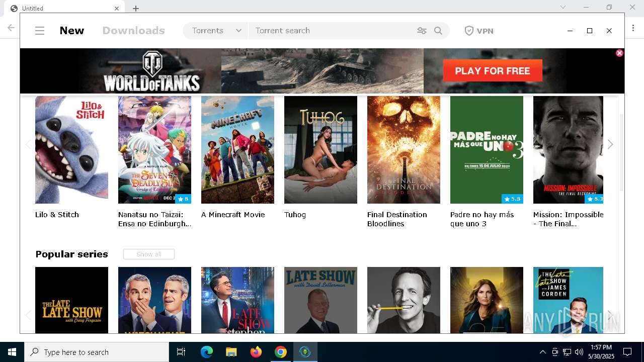This screenshot has width=644, height=362.
Task: Click the "Lilo & Stitch" title text
Action: pyautogui.click(x=57, y=215)
